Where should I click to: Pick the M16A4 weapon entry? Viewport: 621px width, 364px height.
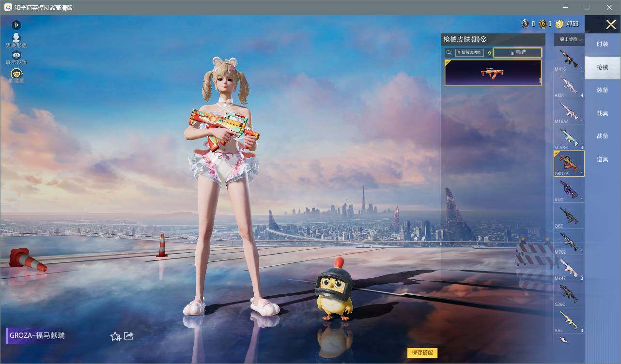pyautogui.click(x=569, y=112)
